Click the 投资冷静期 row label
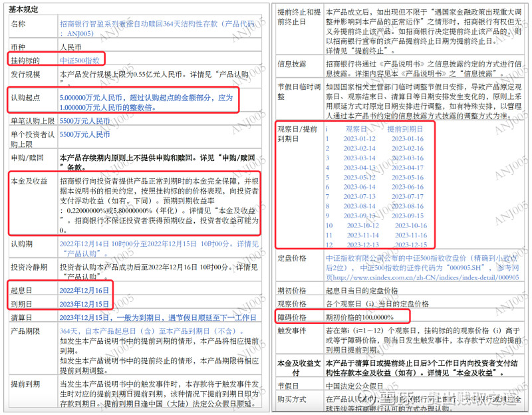532x415 pixels. pos(29,267)
